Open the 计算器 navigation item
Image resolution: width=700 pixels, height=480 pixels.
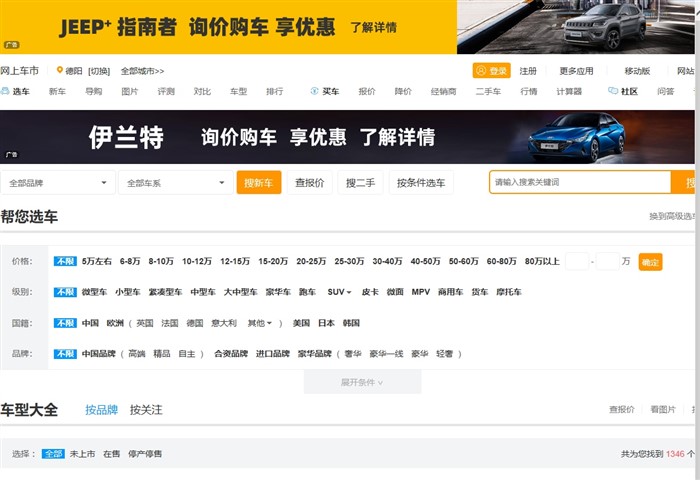569,91
